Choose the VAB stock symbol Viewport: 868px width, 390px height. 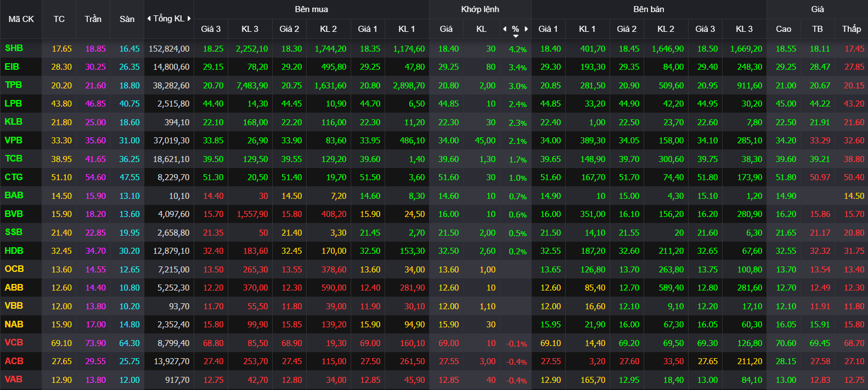14,380
